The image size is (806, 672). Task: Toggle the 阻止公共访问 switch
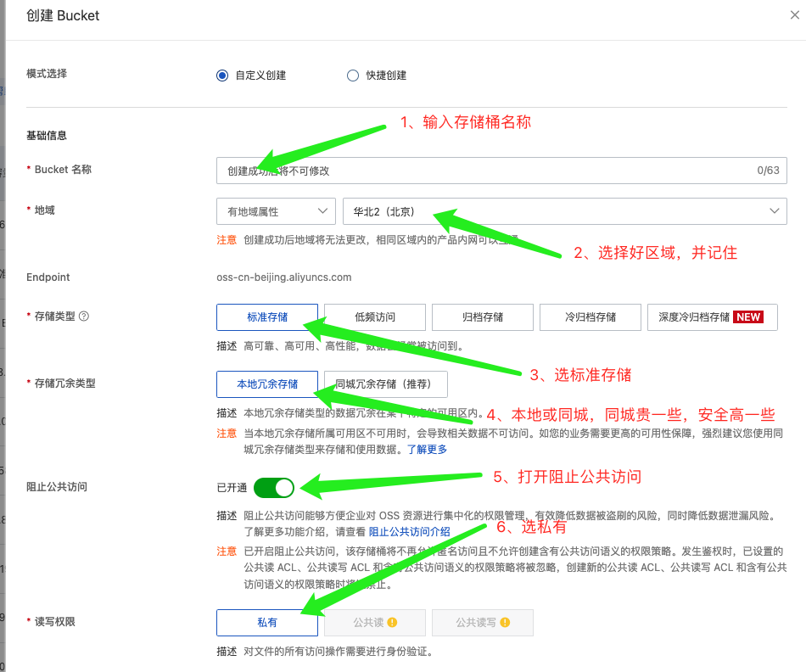[273, 488]
